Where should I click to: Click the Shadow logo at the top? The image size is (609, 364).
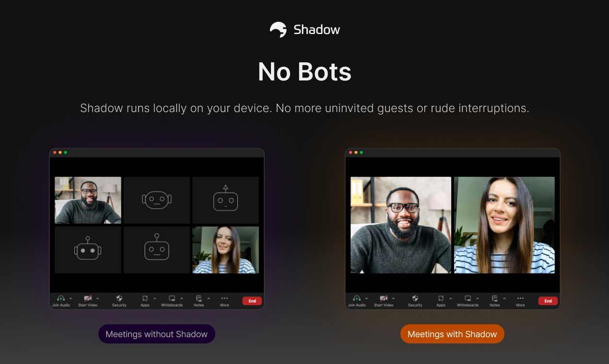[x=304, y=29]
